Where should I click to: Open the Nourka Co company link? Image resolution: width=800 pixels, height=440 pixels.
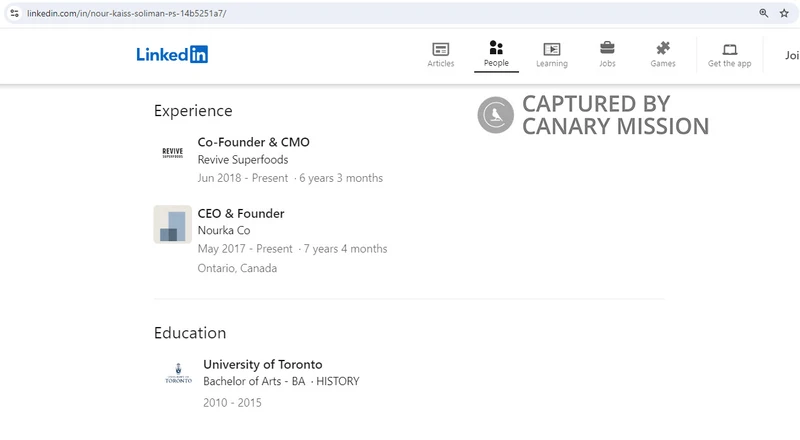[224, 230]
